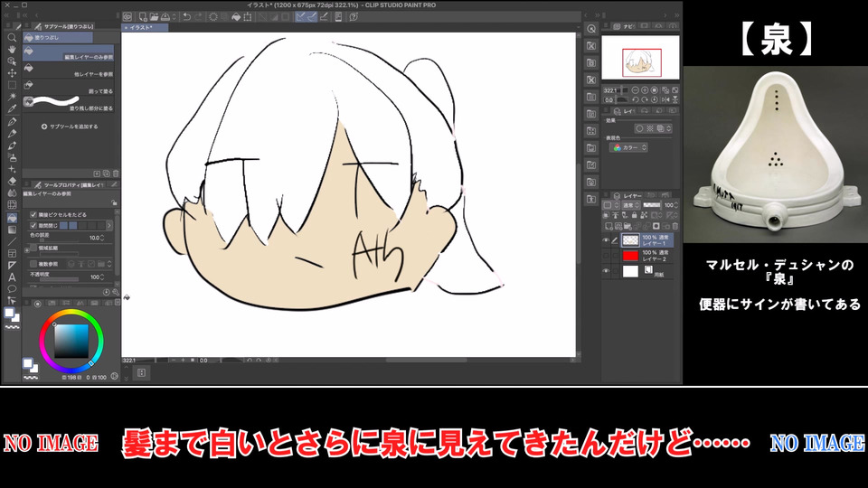Open the ナビゲーター panel tab
Viewport: 868px width, 488px height.
[626, 26]
